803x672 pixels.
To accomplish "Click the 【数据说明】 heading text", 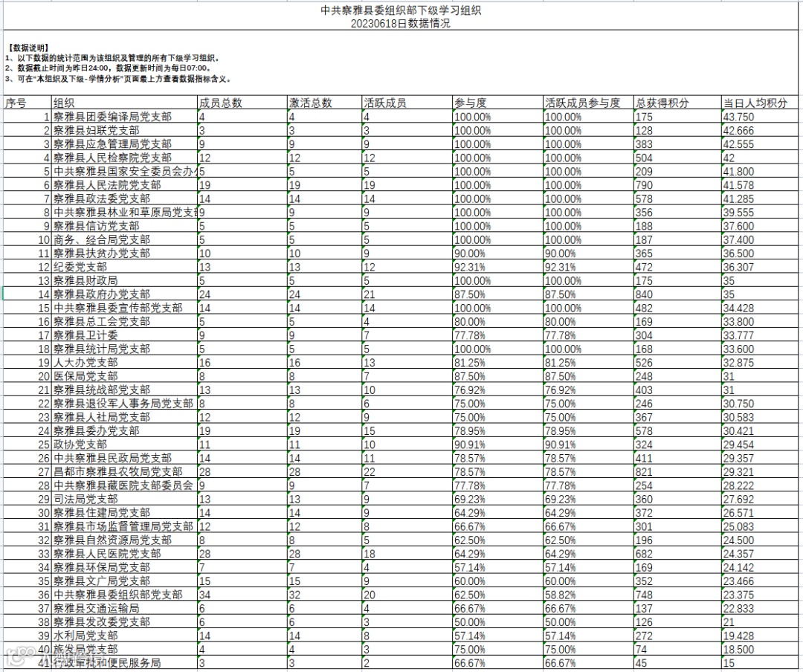I will point(28,48).
